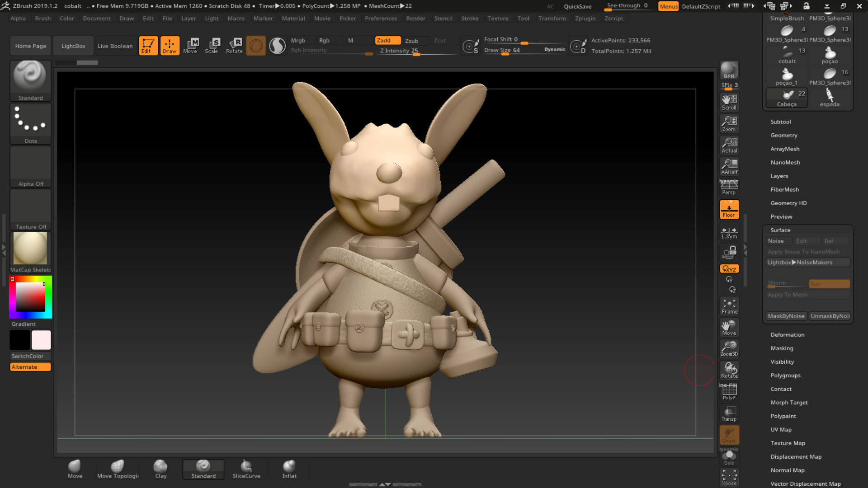Select the Zoom canvas tool
The width and height of the screenshot is (868, 488).
(x=729, y=124)
